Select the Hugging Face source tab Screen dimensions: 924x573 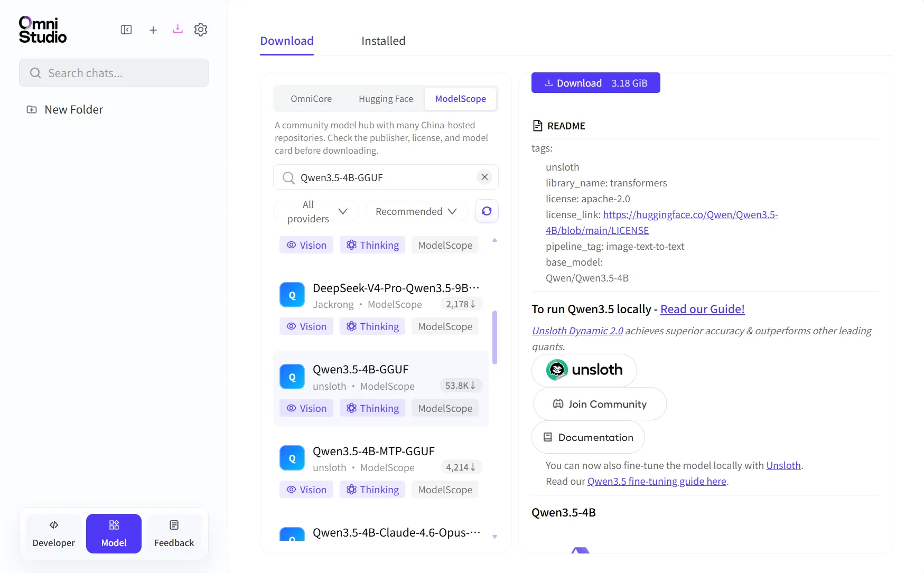pos(386,99)
